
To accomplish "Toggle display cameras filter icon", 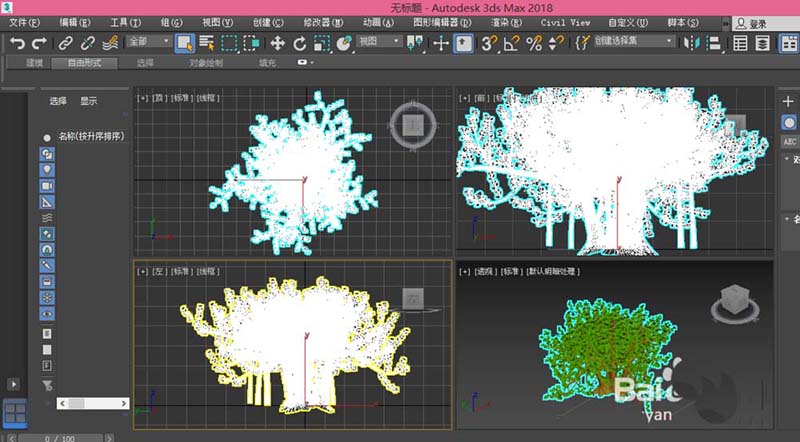I will click(x=47, y=186).
